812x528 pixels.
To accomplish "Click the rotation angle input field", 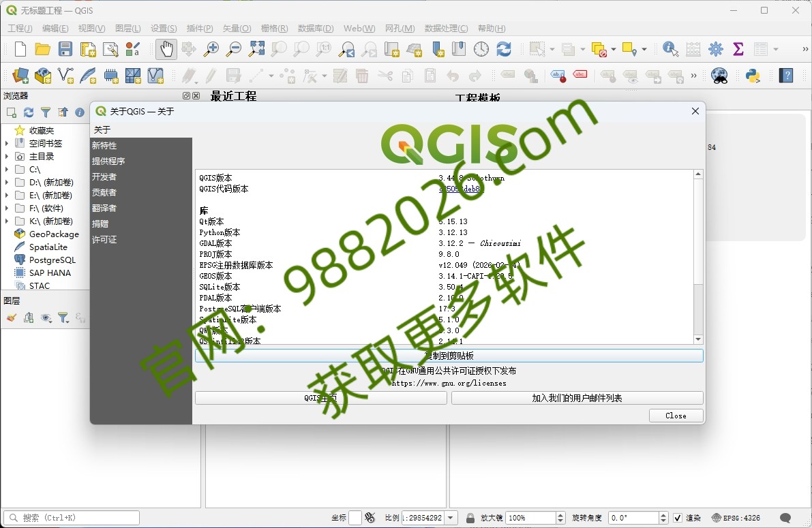I will (x=633, y=518).
